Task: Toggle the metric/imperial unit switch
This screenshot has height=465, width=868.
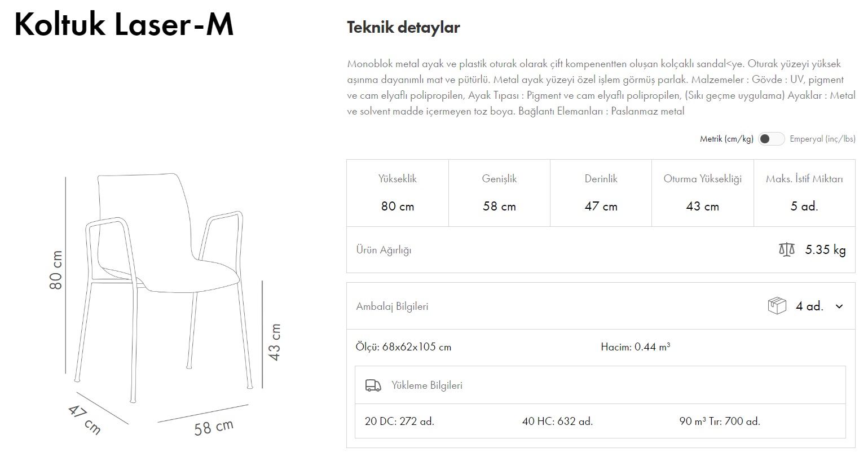Action: 770,139
